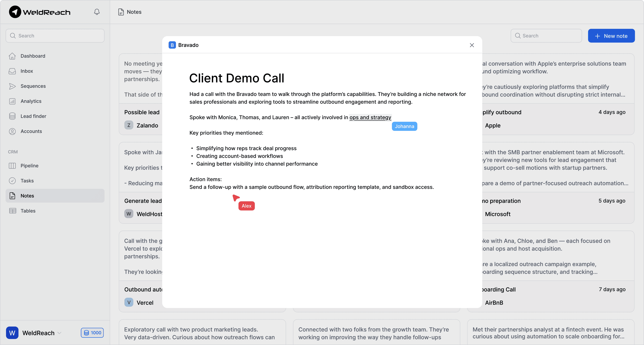This screenshot has width=644, height=345.
Task: Click the W avatar beside WeldHost
Action: pyautogui.click(x=129, y=214)
